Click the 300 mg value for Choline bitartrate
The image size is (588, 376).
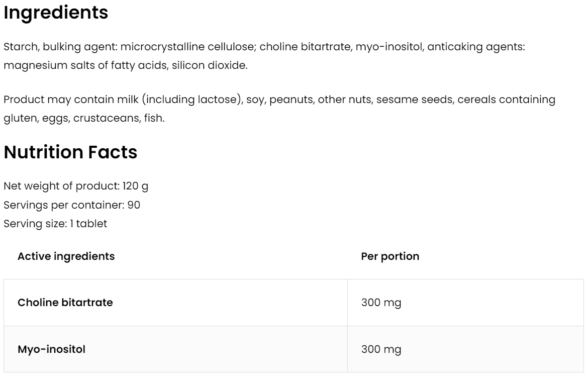pyautogui.click(x=381, y=303)
